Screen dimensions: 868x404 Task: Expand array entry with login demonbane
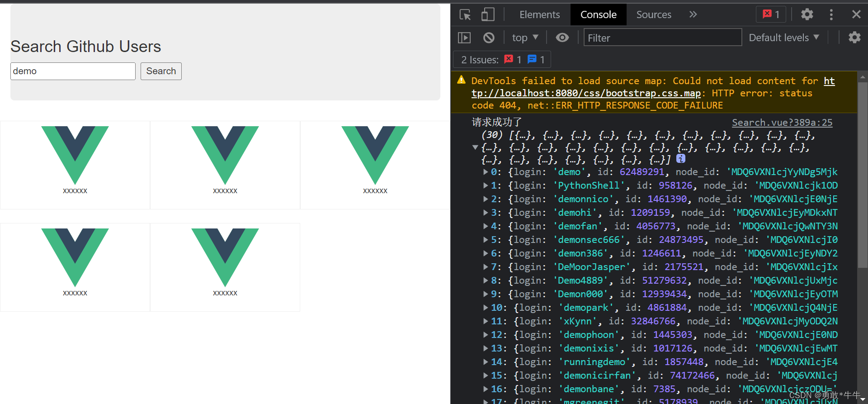click(x=486, y=389)
